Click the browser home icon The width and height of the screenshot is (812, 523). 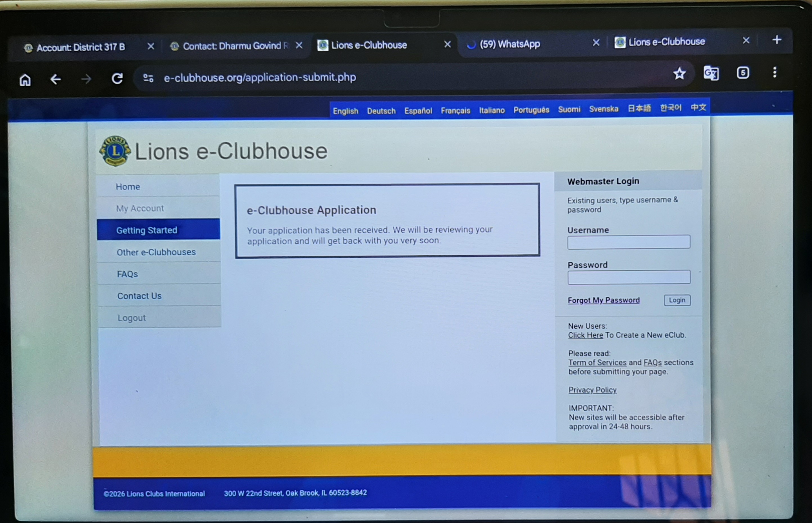pyautogui.click(x=25, y=79)
